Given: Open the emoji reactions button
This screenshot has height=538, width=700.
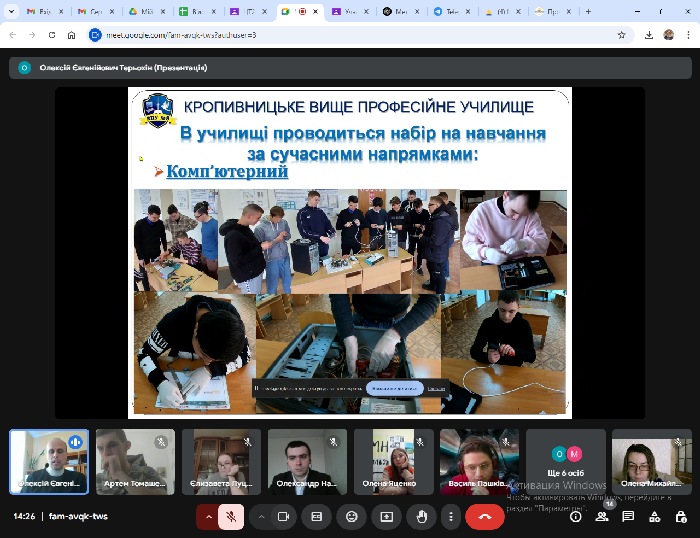Looking at the screenshot, I should tap(351, 517).
